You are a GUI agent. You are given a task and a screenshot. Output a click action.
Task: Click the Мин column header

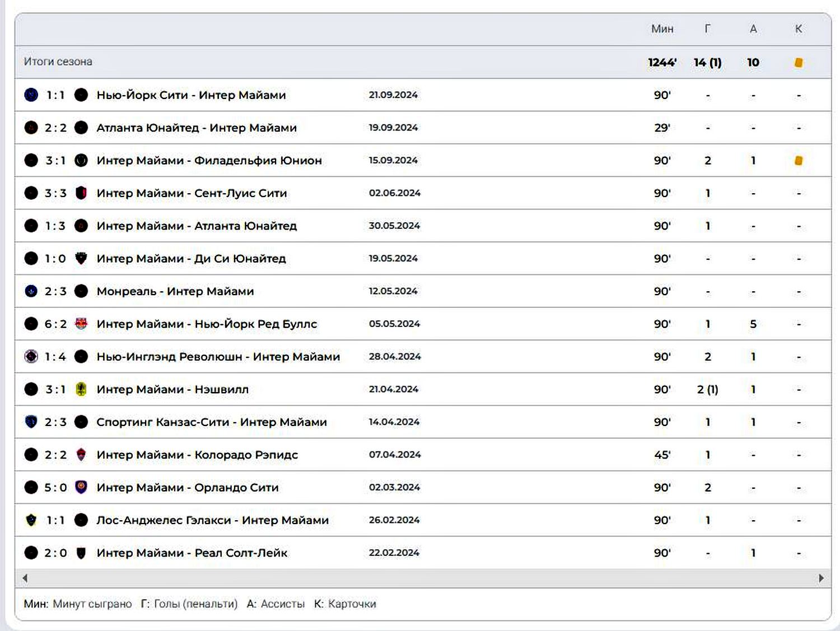pos(662,29)
